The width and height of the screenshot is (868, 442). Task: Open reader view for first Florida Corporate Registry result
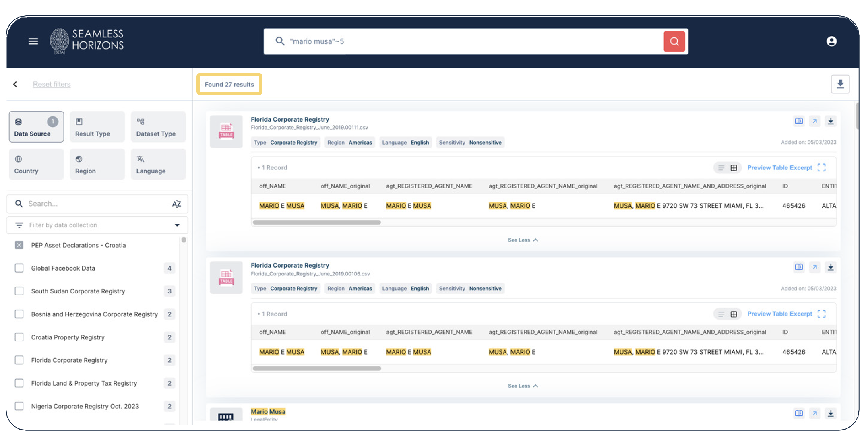click(799, 121)
